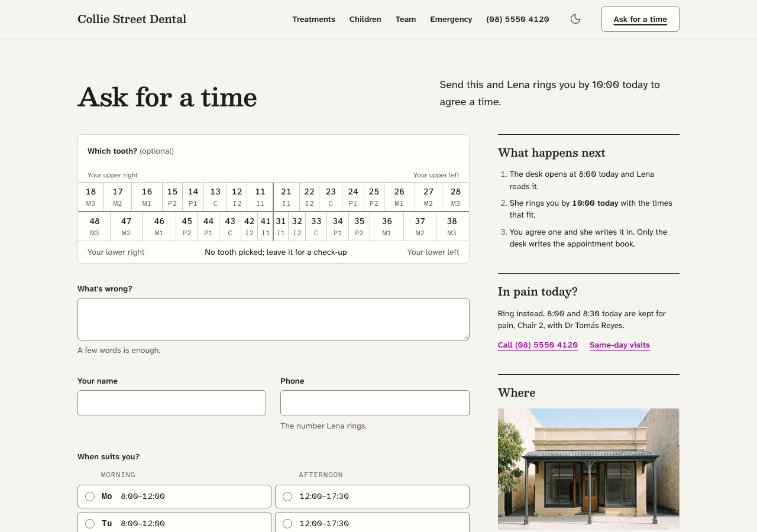Pick tooth 43 C lower right
Image resolution: width=757 pixels, height=532 pixels.
230,226
